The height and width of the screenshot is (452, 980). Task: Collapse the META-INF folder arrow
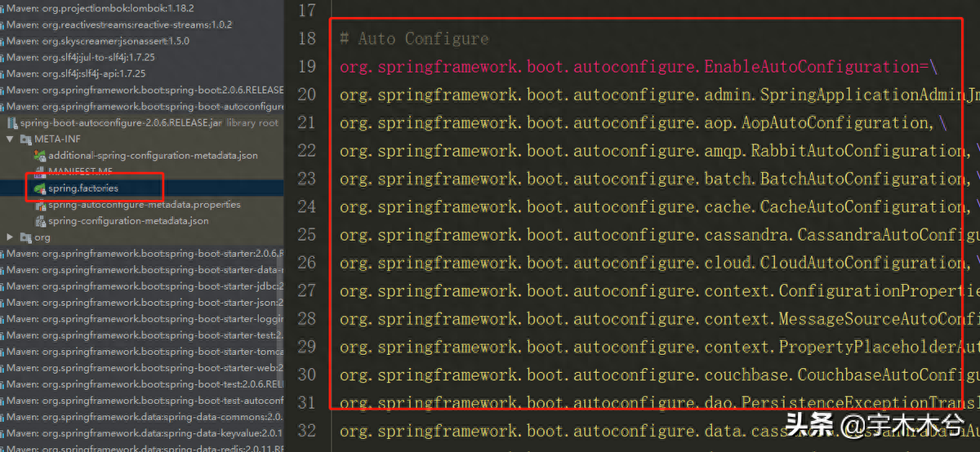[10, 140]
